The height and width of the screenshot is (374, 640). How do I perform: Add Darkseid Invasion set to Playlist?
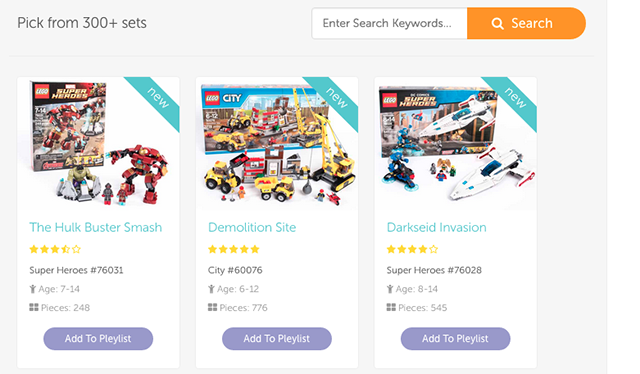tap(456, 338)
